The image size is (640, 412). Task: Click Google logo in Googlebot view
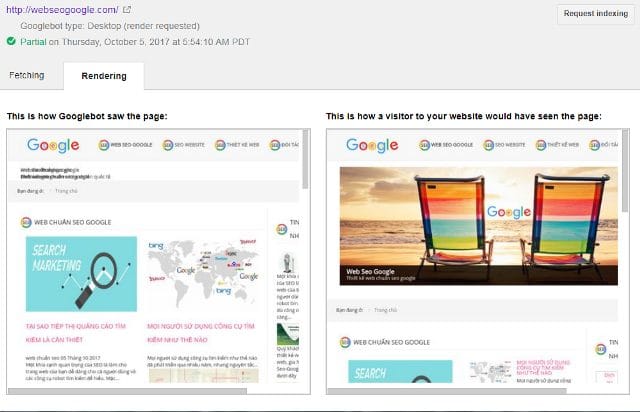point(53,145)
